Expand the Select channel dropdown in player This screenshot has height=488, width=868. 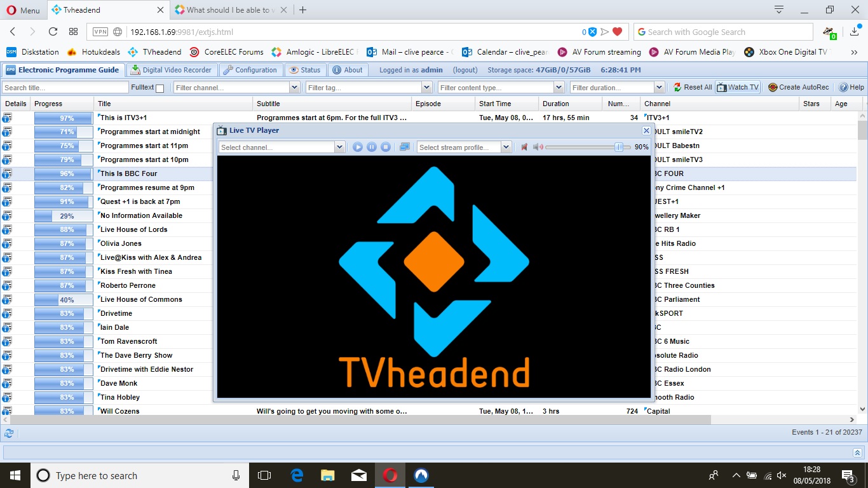tap(339, 147)
